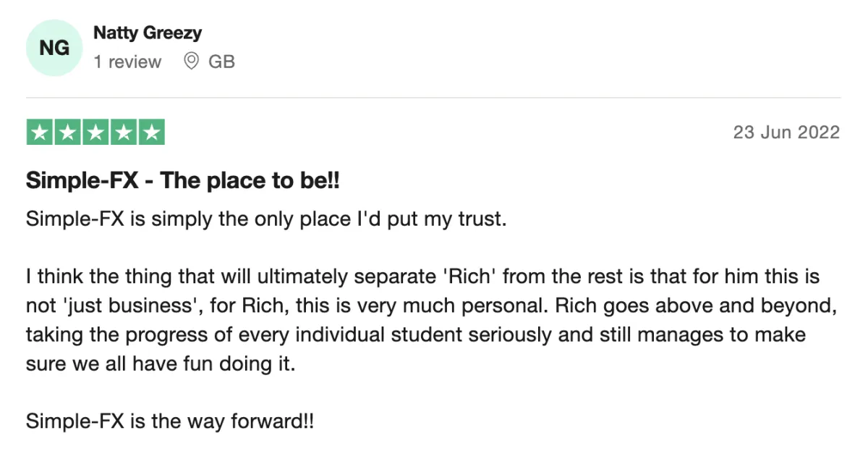Image resolution: width=868 pixels, height=454 pixels.
Task: Open Natty Greezy's profile name
Action: point(148,33)
